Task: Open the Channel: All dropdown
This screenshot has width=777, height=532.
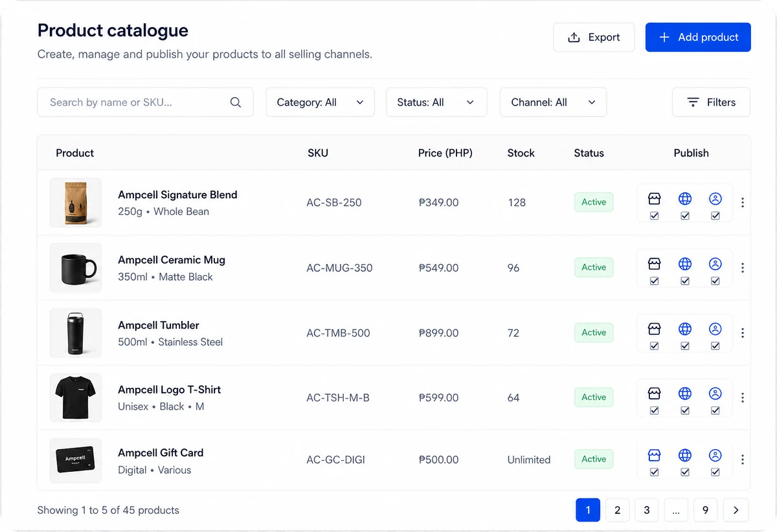Action: click(x=554, y=102)
